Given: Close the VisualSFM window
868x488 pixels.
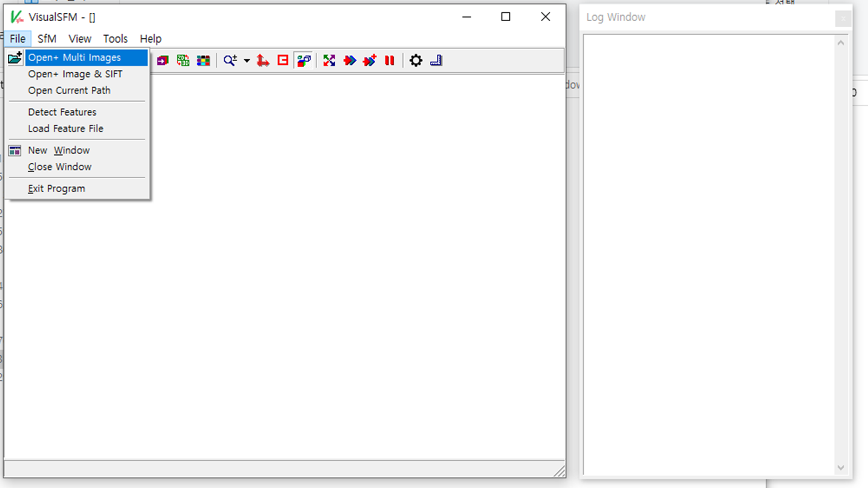Looking at the screenshot, I should (546, 17).
